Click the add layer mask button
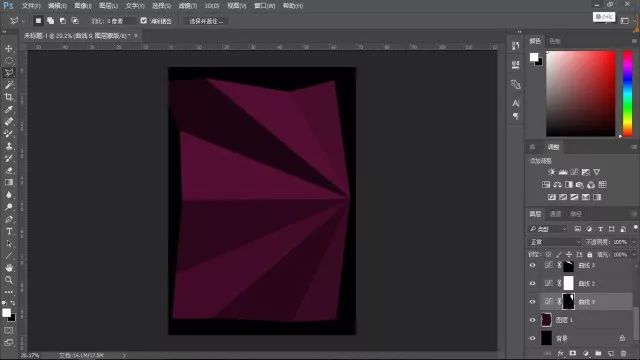Image resolution: width=640 pixels, height=360 pixels. pyautogui.click(x=573, y=353)
